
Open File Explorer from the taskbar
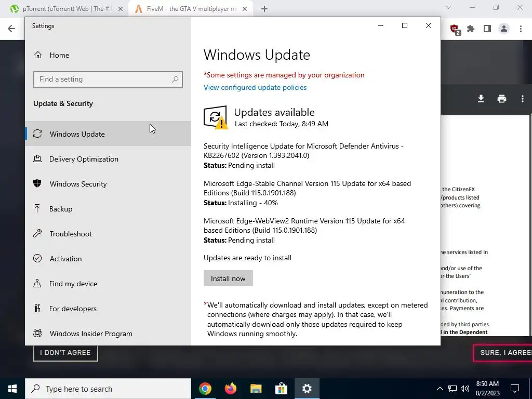click(x=256, y=389)
